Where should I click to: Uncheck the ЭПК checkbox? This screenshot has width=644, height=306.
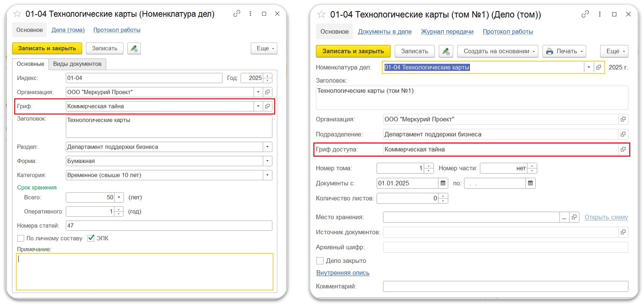(x=91, y=238)
